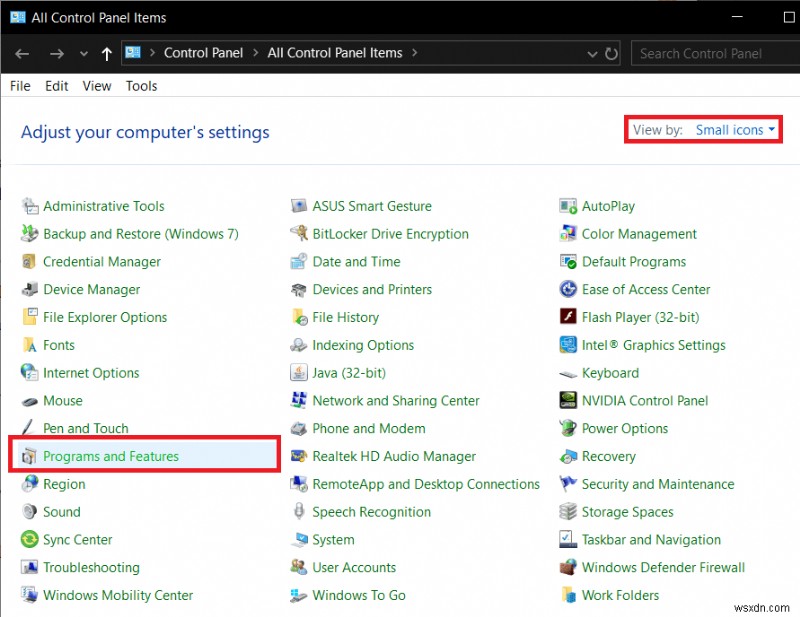Image resolution: width=800 pixels, height=617 pixels.
Task: Open NVIDIA Control Panel
Action: tap(644, 400)
